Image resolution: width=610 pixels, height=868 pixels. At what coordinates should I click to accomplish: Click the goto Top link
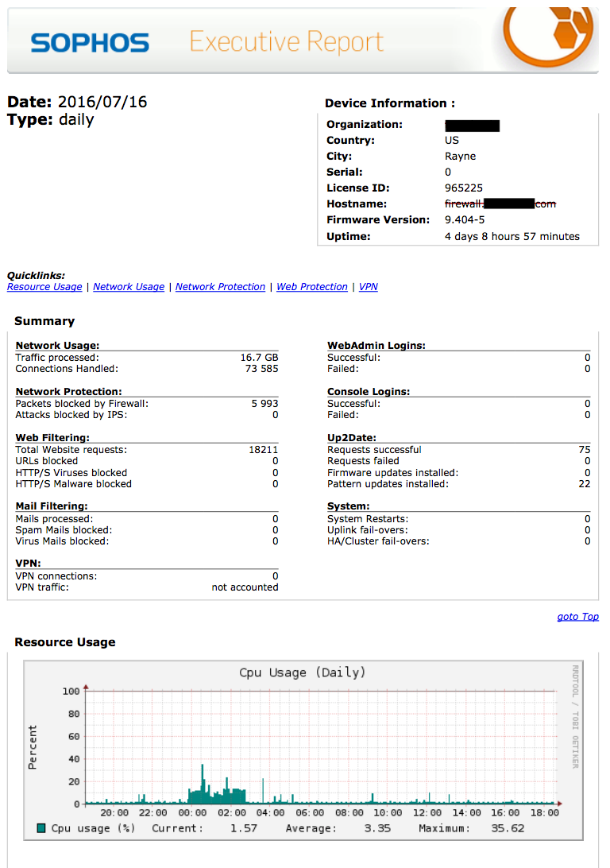tap(577, 617)
